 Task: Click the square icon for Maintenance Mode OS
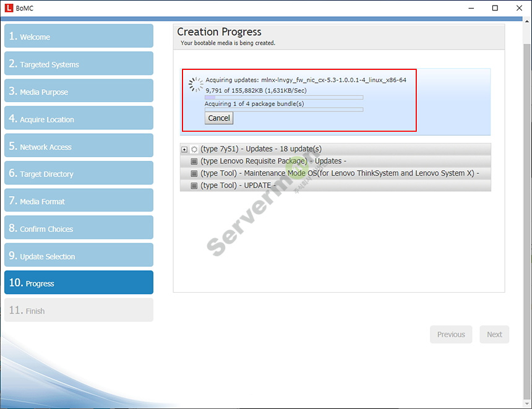point(194,173)
